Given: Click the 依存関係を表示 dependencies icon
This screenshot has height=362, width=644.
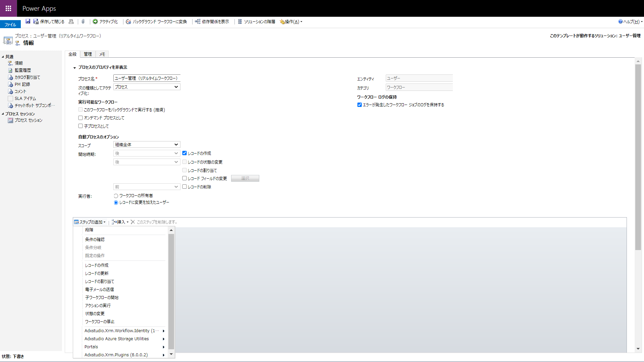Looking at the screenshot, I should click(198, 21).
